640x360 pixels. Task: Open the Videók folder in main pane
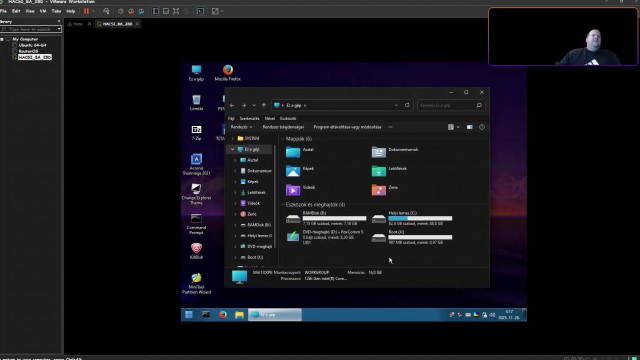[300, 189]
